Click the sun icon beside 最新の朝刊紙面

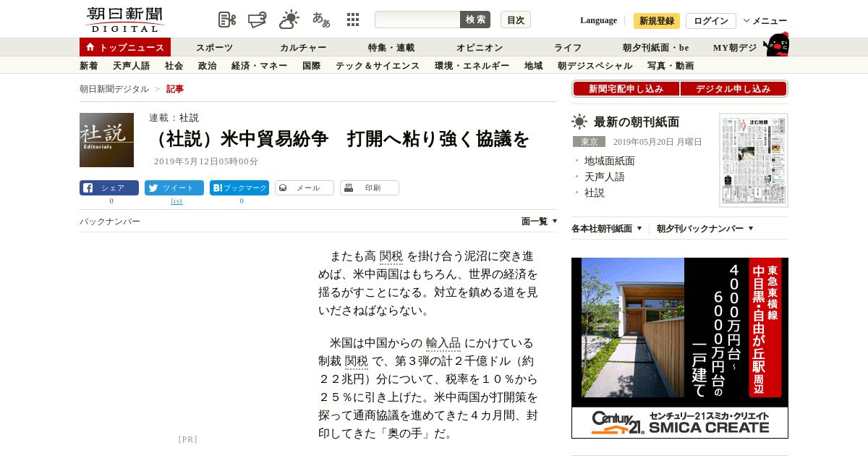point(579,122)
